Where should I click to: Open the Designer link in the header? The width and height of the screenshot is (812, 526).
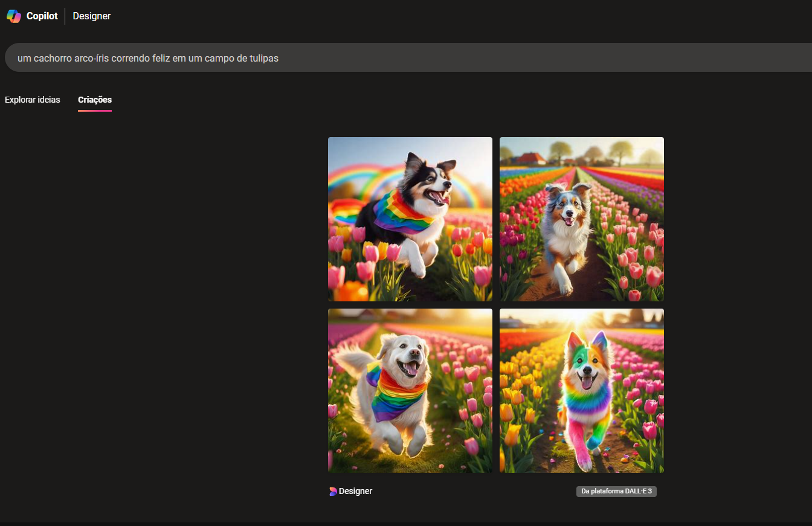(x=91, y=16)
